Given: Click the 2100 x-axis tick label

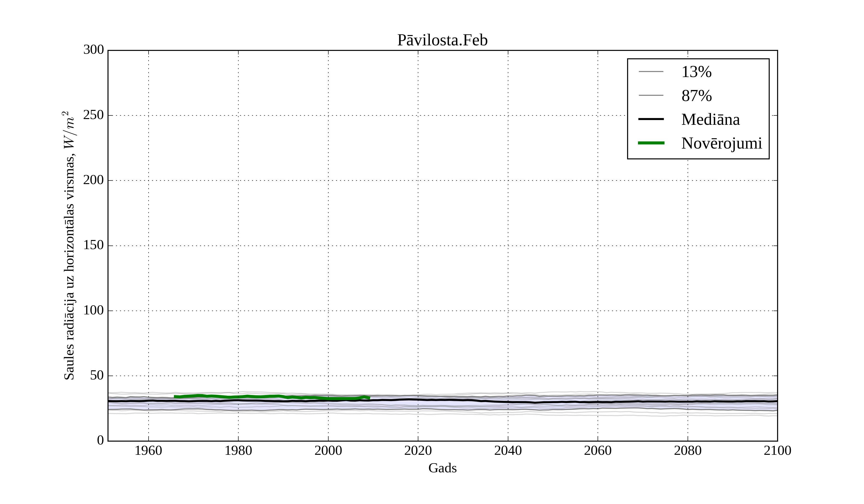Looking at the screenshot, I should [777, 451].
